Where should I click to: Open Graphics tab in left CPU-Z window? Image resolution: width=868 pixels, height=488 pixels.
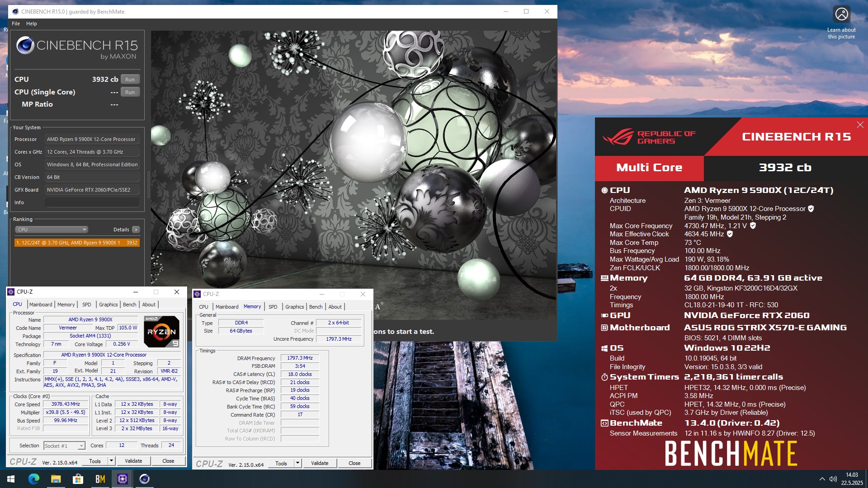point(108,305)
